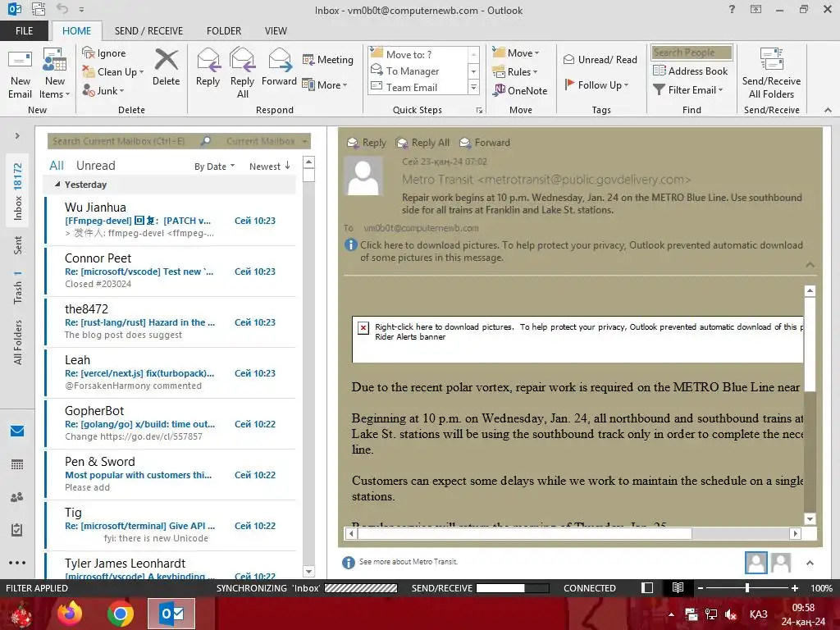The image size is (840, 630).
Task: Open the More respond options dropdown
Action: (x=325, y=84)
